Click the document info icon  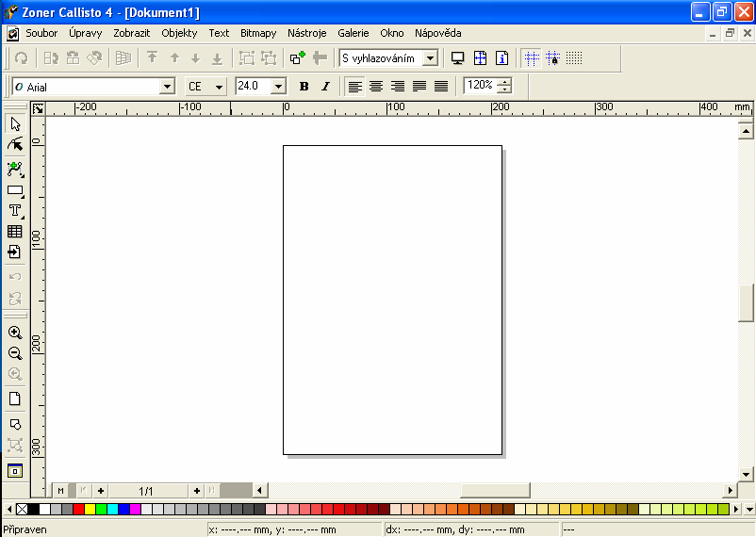(x=501, y=58)
